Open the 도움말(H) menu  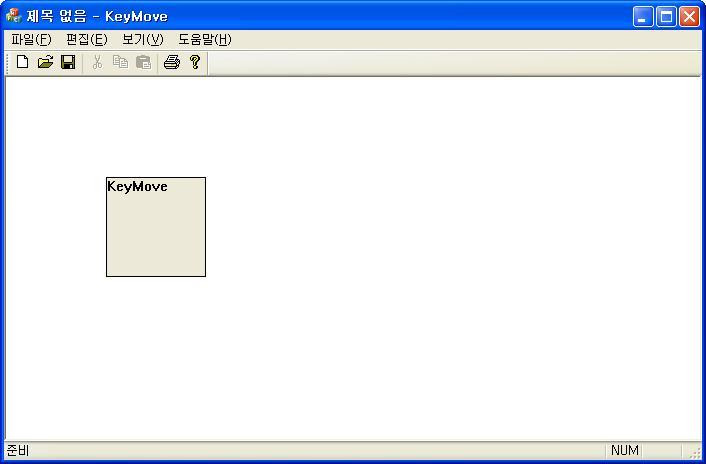(204, 40)
